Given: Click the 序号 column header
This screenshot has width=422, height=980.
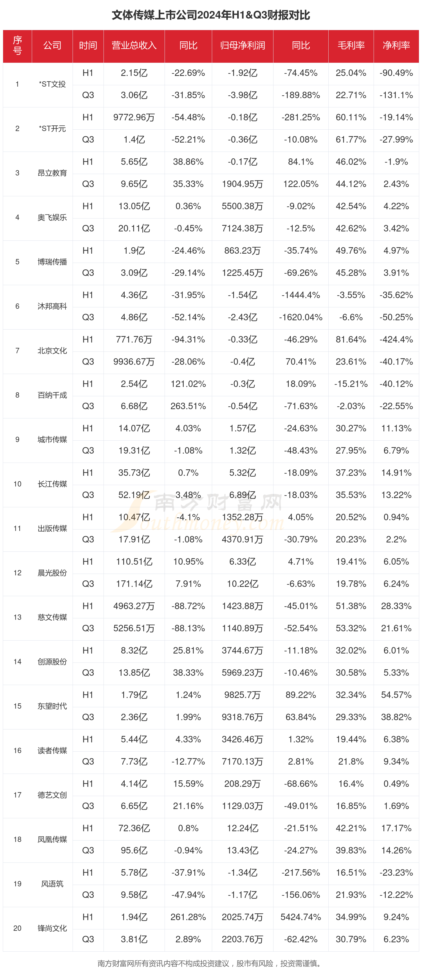Looking at the screenshot, I should (x=17, y=46).
